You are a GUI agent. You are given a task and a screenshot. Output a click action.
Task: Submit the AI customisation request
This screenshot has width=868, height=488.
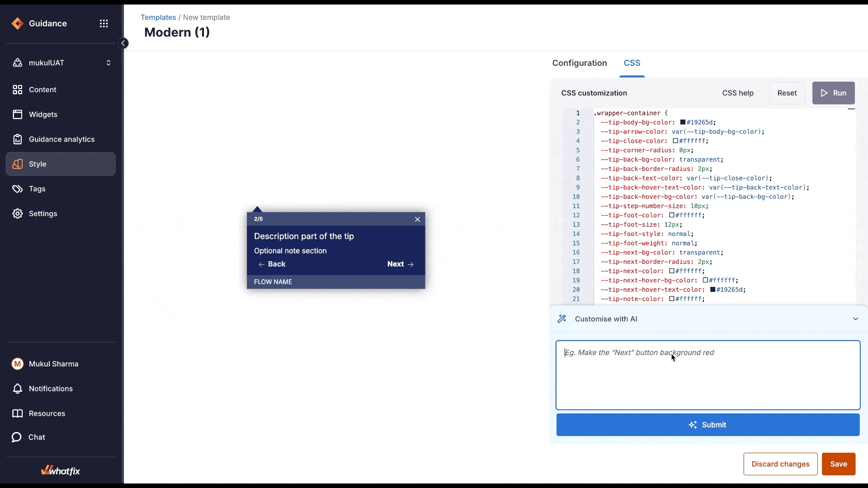pyautogui.click(x=708, y=425)
